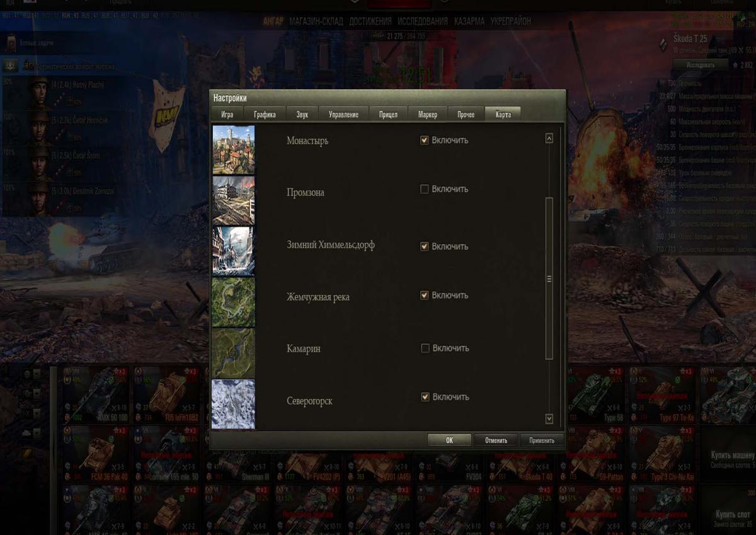Enable the Промзона map checkbox
Image resolution: width=756 pixels, height=535 pixels.
[425, 189]
